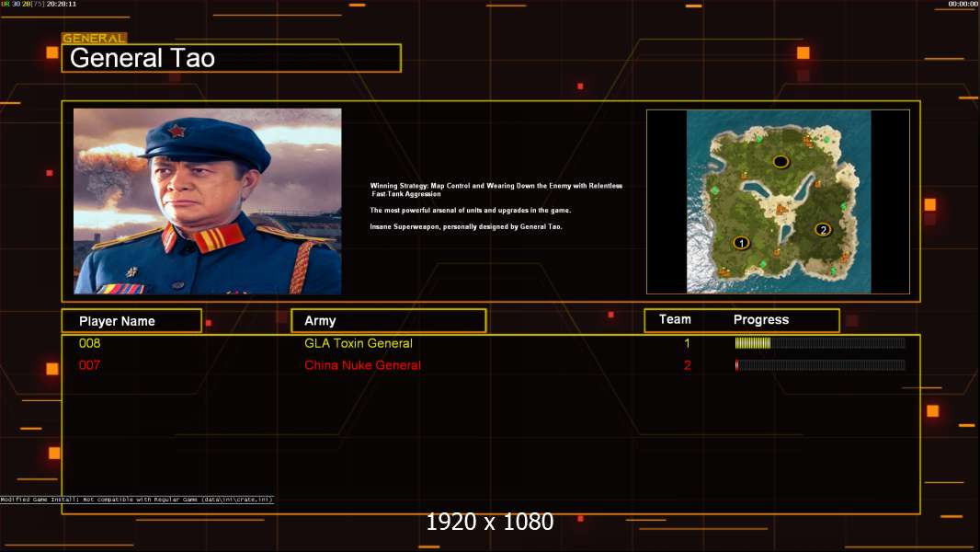Click the 00:00:00 timer at top right

pyautogui.click(x=963, y=4)
